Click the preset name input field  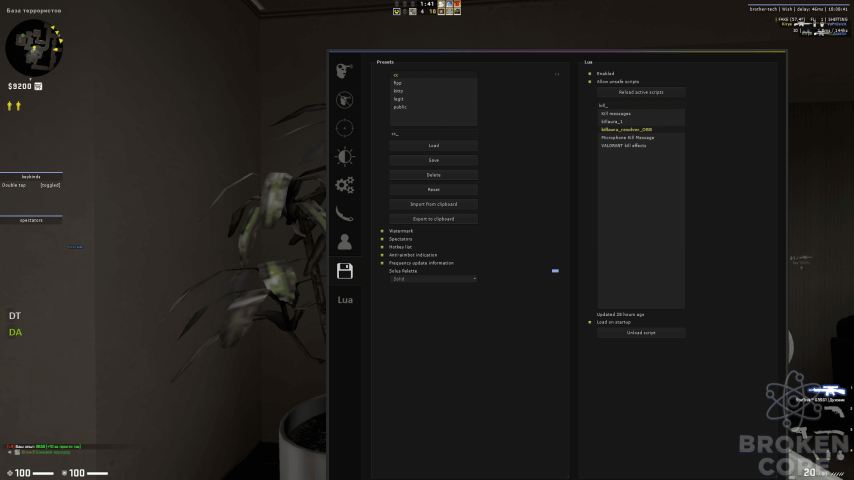[x=434, y=133]
